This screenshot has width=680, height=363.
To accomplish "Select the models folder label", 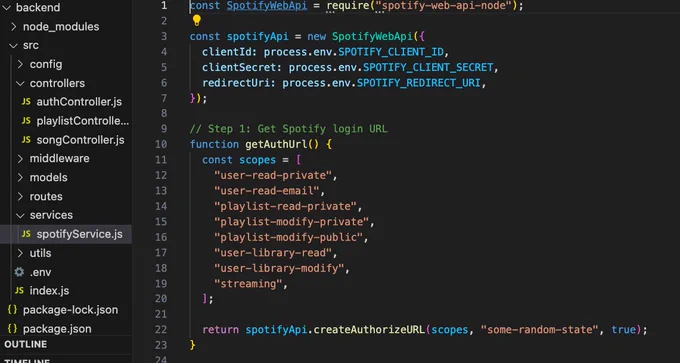I will [x=49, y=178].
